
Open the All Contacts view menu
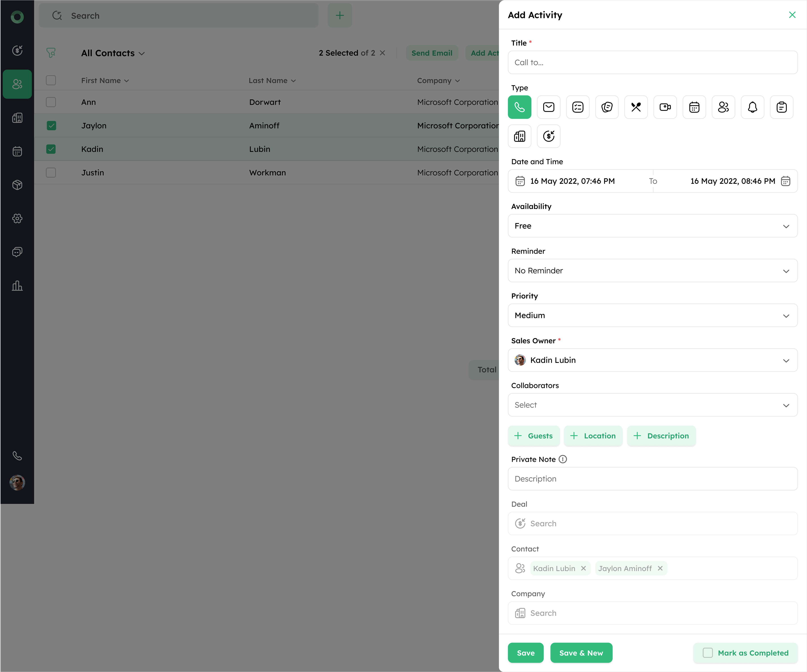click(113, 53)
